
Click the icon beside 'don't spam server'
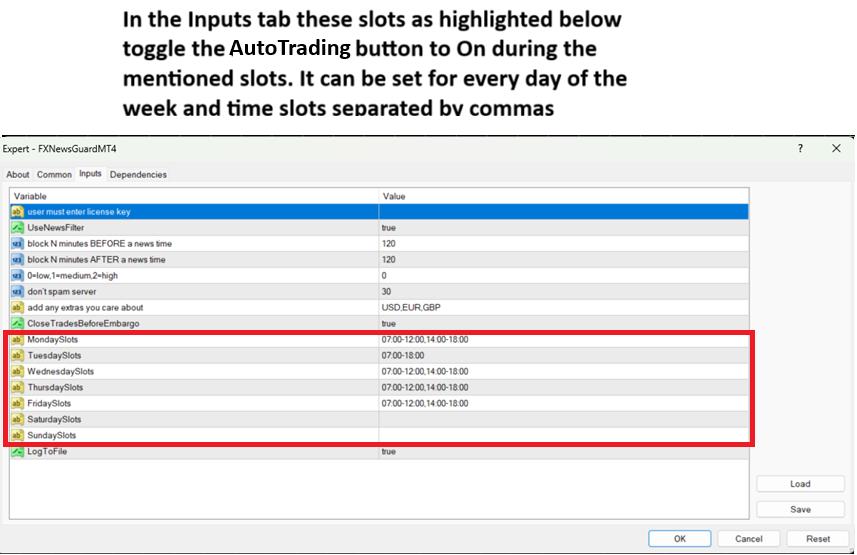pyautogui.click(x=17, y=292)
